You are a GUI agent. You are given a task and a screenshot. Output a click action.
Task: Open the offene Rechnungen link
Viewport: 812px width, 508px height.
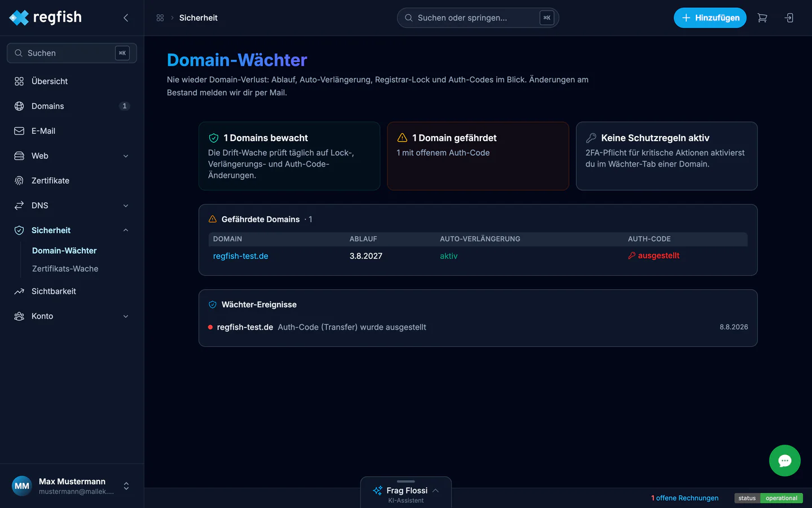(x=685, y=498)
